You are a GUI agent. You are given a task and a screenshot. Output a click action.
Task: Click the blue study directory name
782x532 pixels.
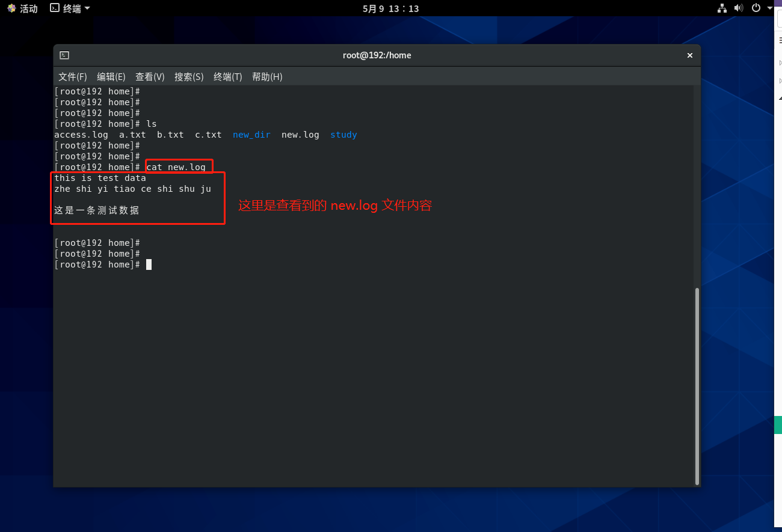[343, 135]
